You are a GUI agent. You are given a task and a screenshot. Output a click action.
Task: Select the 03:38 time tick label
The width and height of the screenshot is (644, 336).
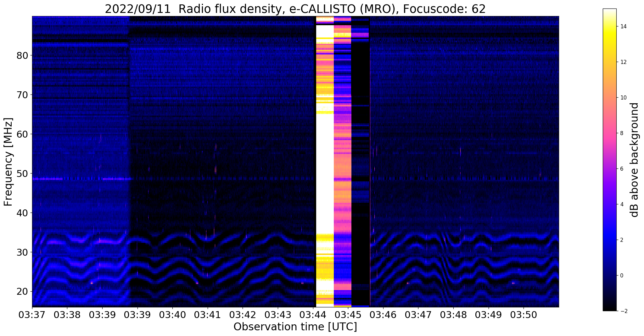pos(67,315)
